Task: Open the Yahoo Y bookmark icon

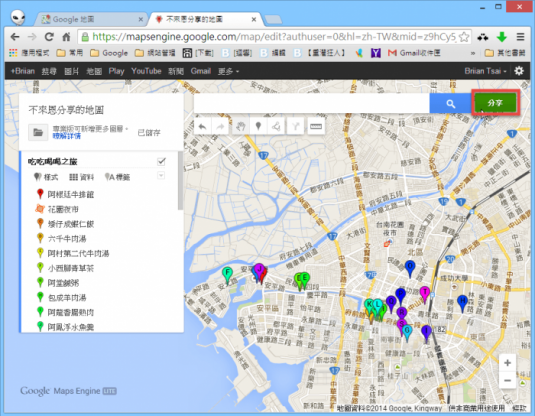Action: (375, 53)
